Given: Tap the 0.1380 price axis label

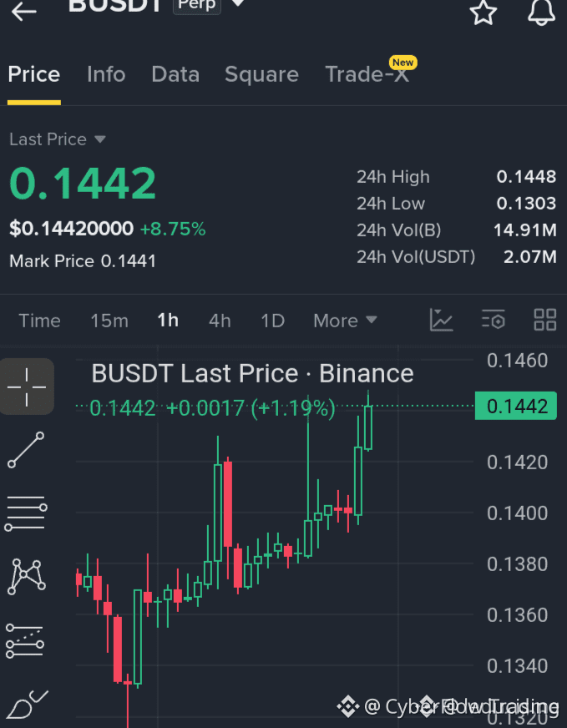Looking at the screenshot, I should (517, 564).
